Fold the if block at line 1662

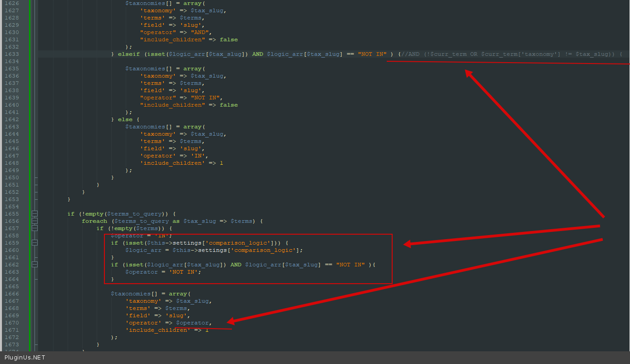35,265
